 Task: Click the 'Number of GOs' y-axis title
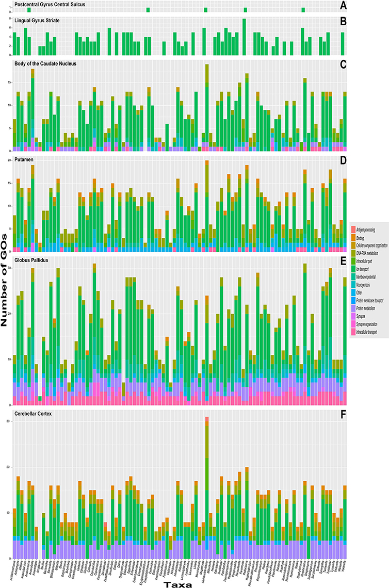click(x=5, y=280)
